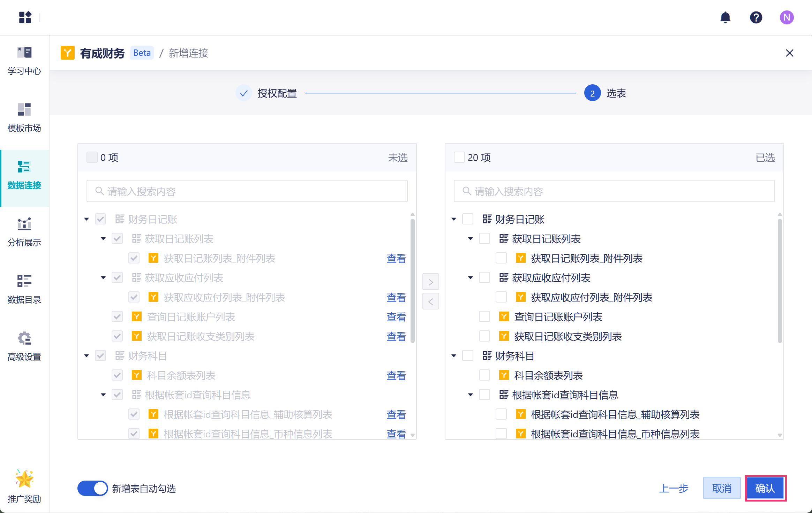The image size is (812, 513).
Task: Check the select-all box for 20 项
Action: click(x=459, y=158)
